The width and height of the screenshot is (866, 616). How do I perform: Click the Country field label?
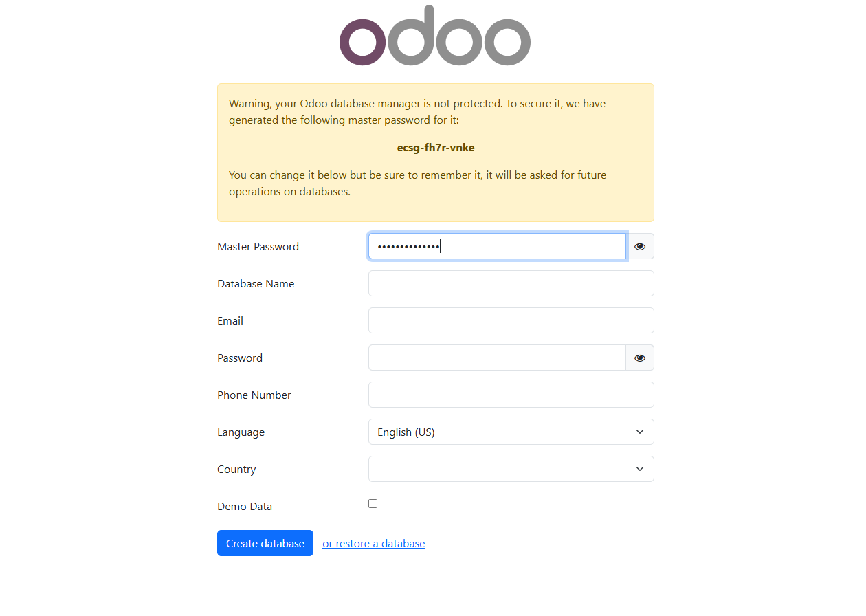(236, 469)
